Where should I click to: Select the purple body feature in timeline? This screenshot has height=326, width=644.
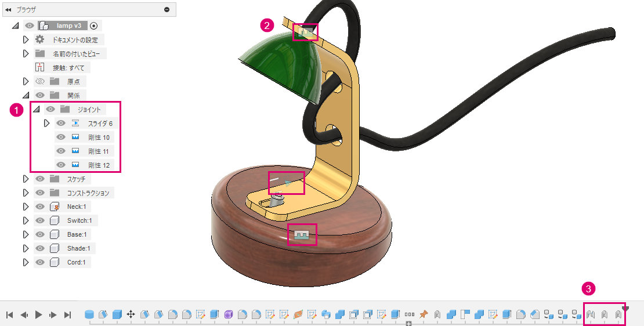tap(229, 314)
